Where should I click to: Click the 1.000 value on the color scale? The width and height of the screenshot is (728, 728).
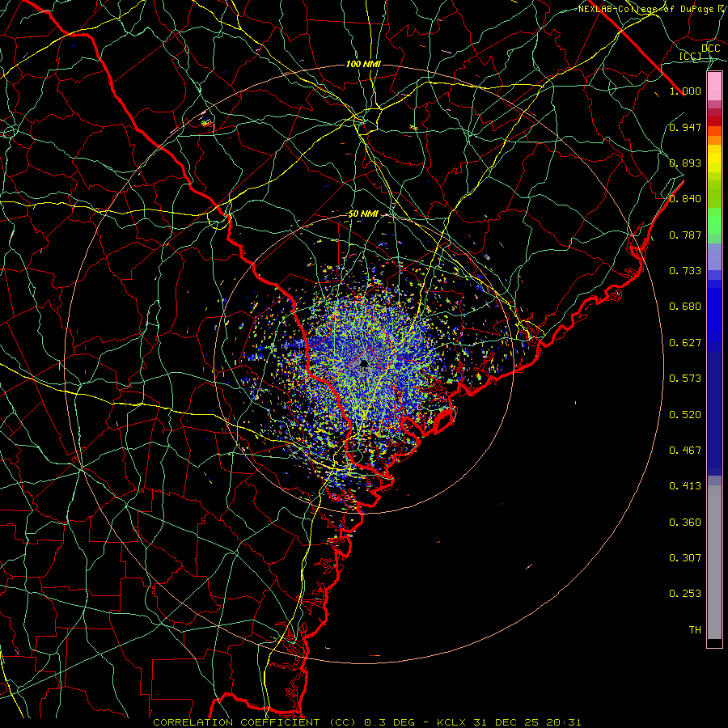[x=685, y=91]
